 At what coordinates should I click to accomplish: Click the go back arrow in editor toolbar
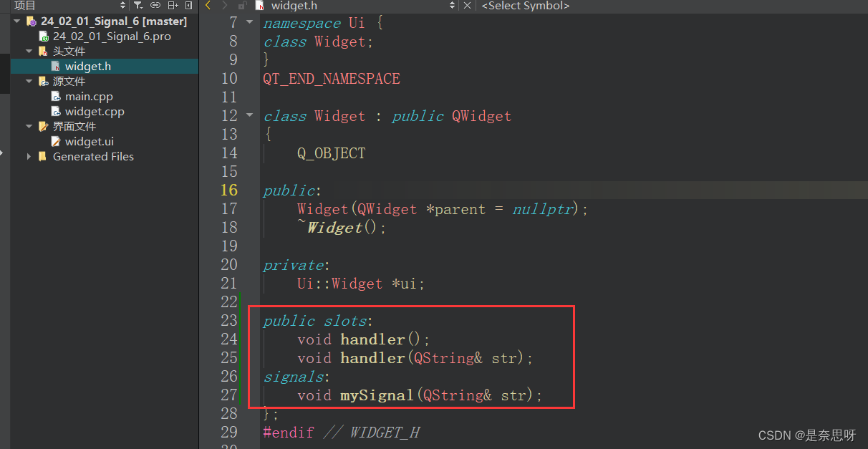pyautogui.click(x=208, y=5)
